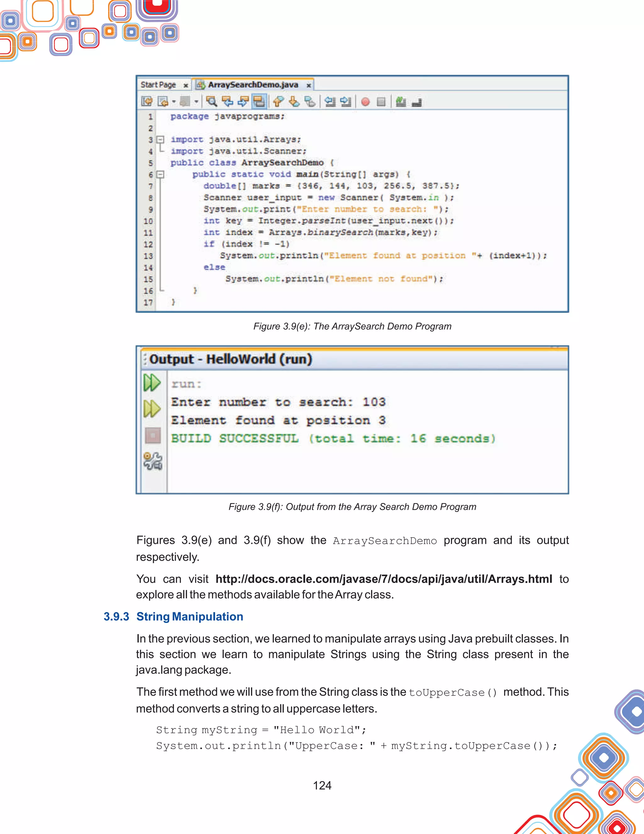Click the Next Bookmark down-arrow icon
644x834 pixels.
pyautogui.click(x=294, y=102)
